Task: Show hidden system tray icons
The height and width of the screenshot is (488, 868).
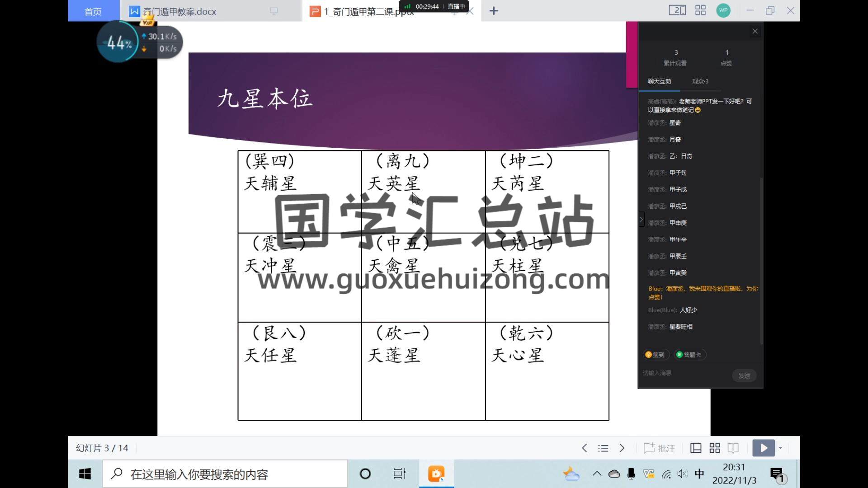Action: pyautogui.click(x=597, y=474)
